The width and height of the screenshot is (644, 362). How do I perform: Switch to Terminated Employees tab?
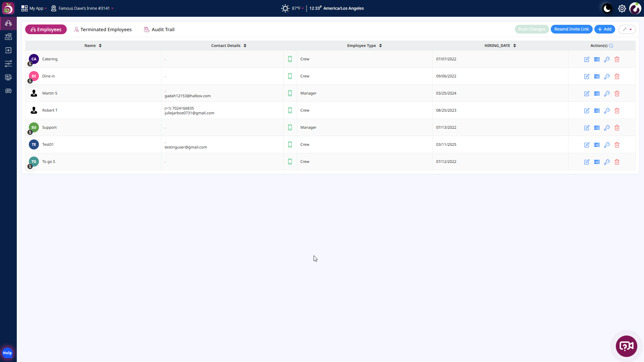tap(103, 29)
